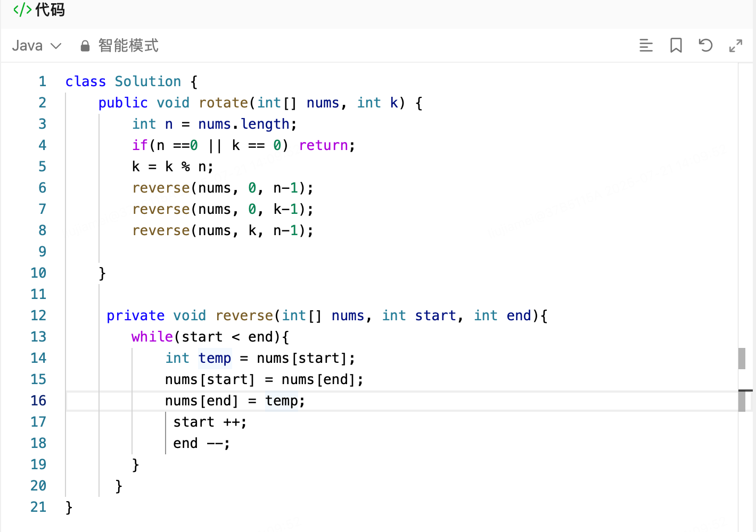Screen dimensions: 756x532
Task: Click 'reverse(nums, 0, n-1);' line
Action: 223,188
